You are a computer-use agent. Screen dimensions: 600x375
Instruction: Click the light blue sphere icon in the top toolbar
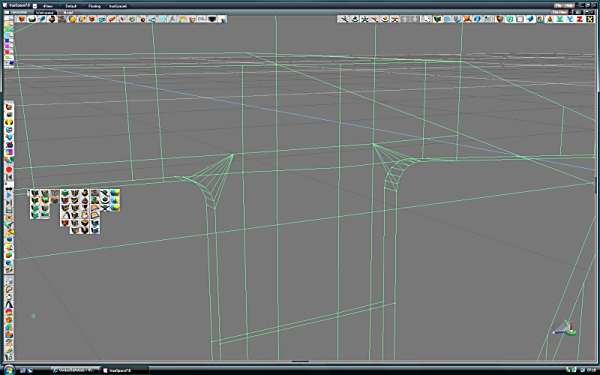[163, 19]
